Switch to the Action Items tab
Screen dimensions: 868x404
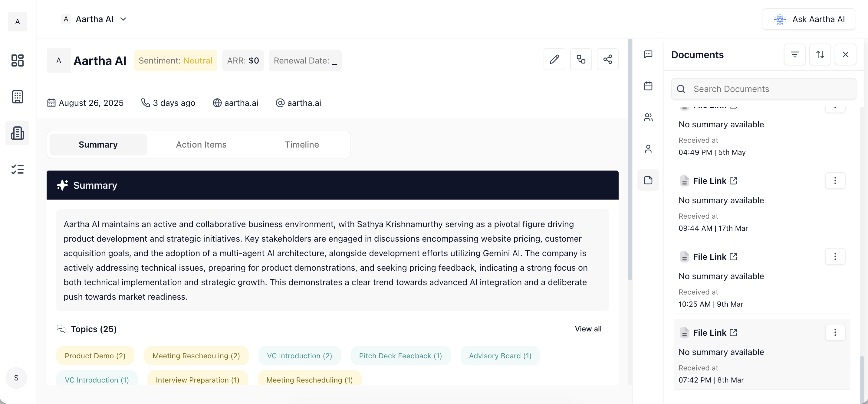click(201, 145)
